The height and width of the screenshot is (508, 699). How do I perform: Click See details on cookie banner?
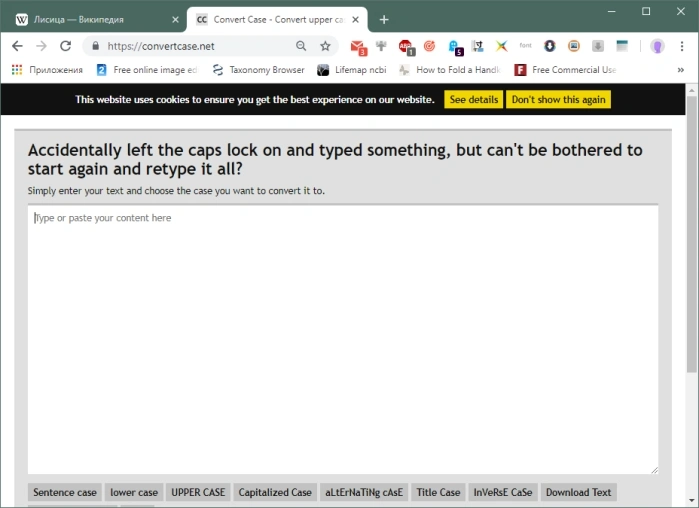click(x=474, y=99)
